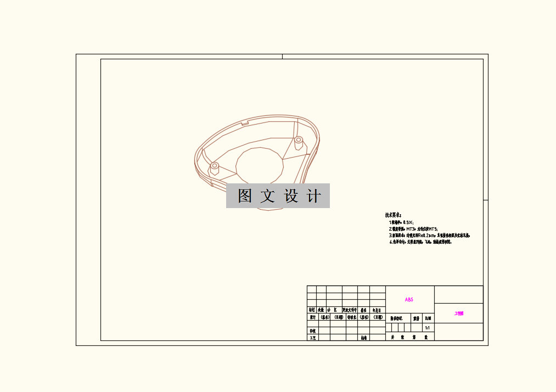This screenshot has width=556, height=392.
Task: Click the magenta ABS material label
Action: click(409, 300)
